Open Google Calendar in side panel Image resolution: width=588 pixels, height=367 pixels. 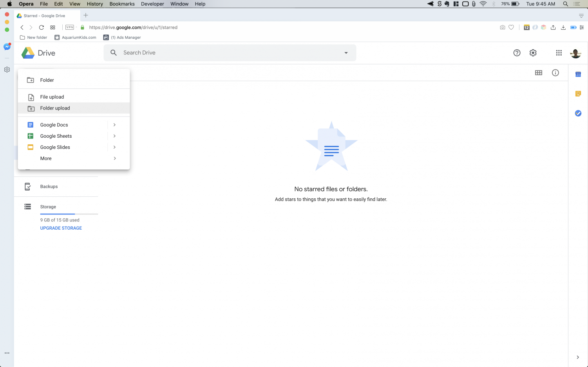578,74
